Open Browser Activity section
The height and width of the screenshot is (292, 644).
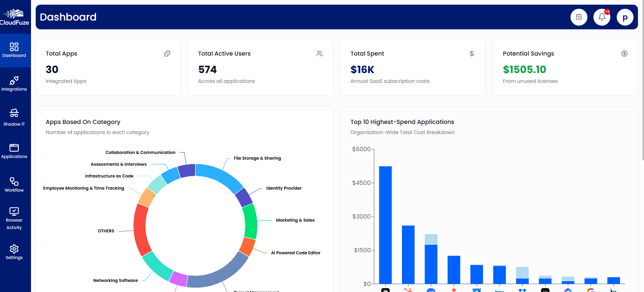[x=14, y=219]
